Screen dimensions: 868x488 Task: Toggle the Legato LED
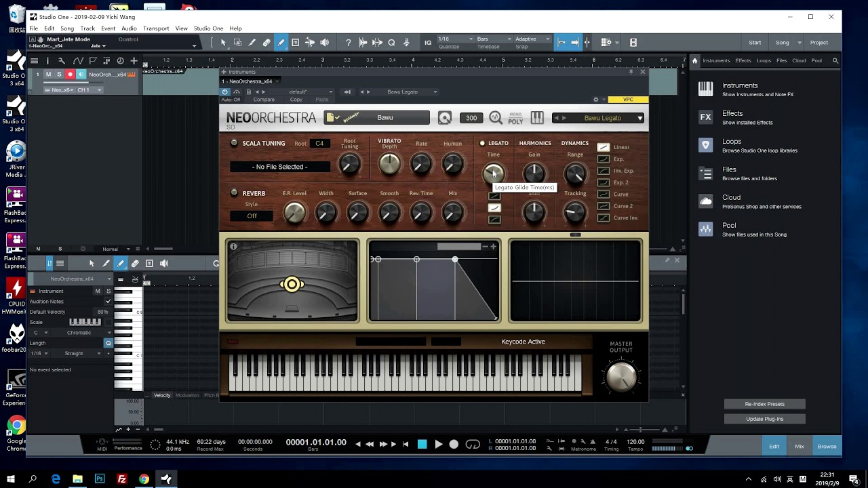tap(482, 143)
